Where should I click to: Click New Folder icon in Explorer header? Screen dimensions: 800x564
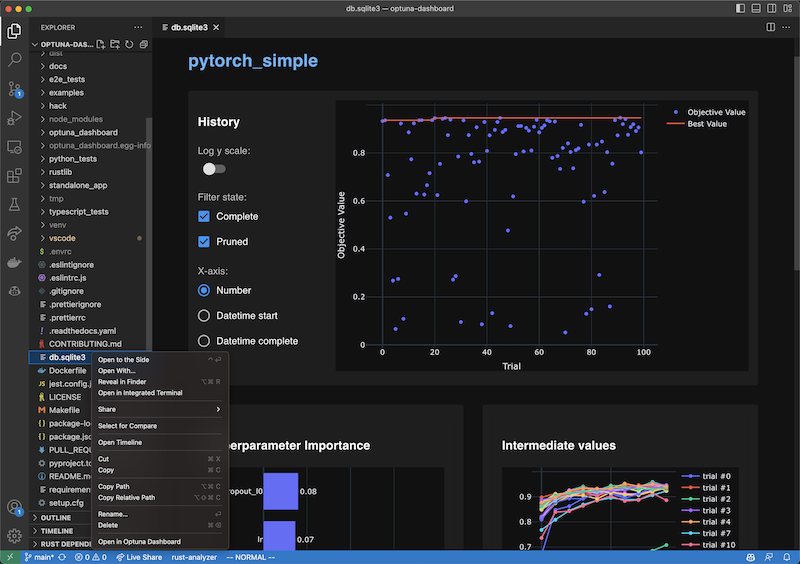(x=115, y=44)
